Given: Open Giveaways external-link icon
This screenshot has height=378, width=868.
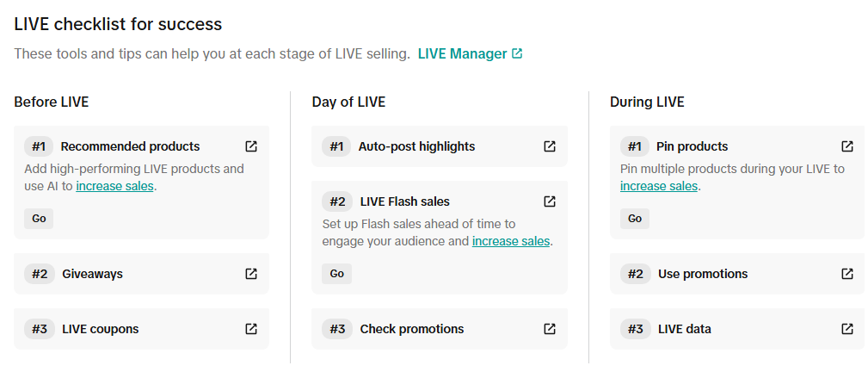Looking at the screenshot, I should [251, 274].
